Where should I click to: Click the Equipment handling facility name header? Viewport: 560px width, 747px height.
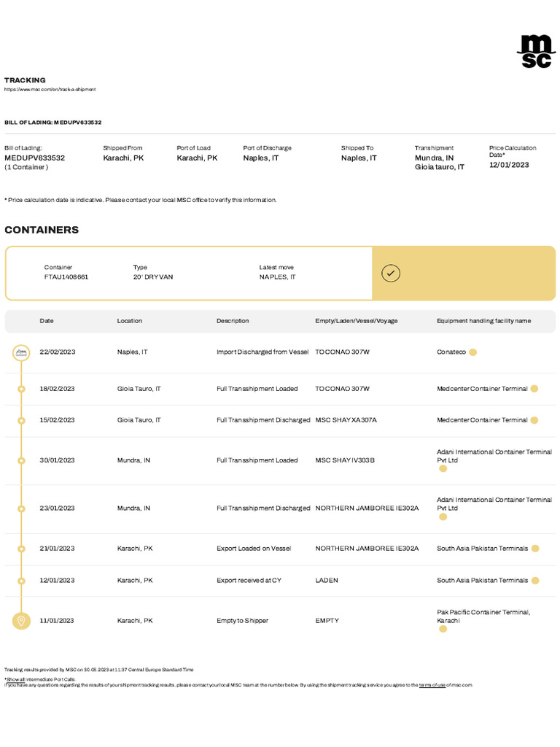click(x=483, y=321)
